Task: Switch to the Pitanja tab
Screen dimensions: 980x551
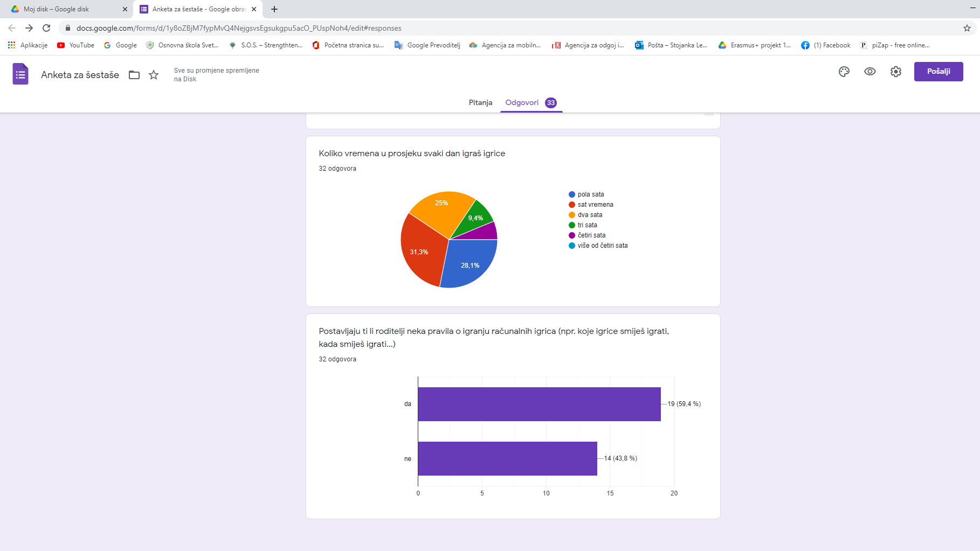Action: pyautogui.click(x=480, y=102)
